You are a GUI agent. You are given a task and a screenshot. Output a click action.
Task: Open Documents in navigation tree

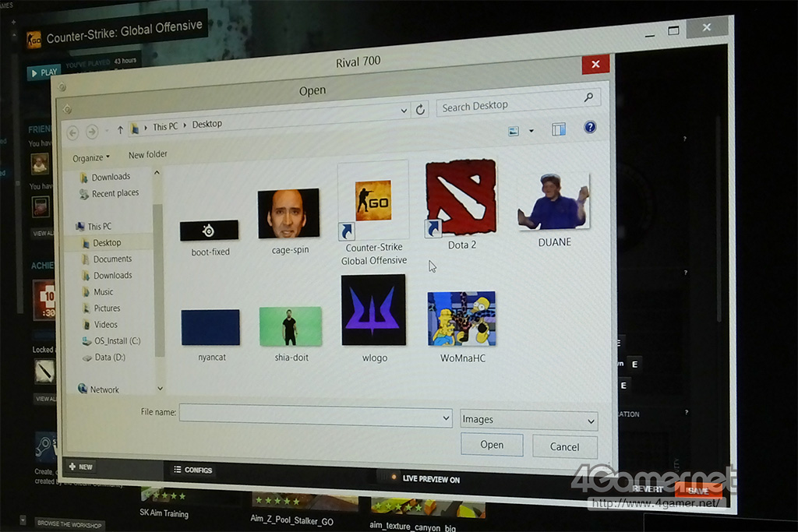point(107,259)
